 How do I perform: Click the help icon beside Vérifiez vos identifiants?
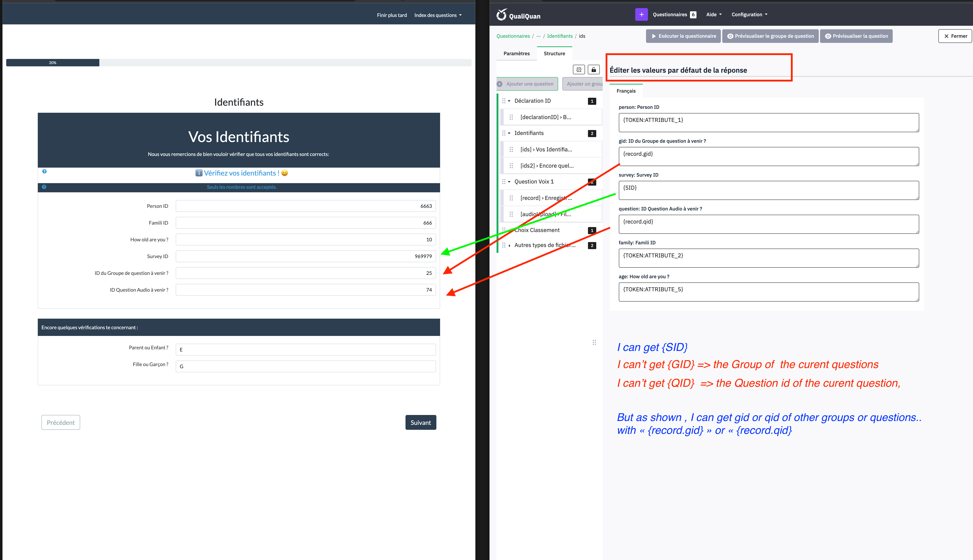click(x=44, y=171)
